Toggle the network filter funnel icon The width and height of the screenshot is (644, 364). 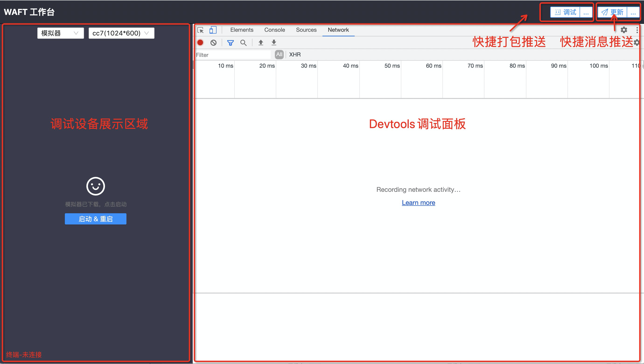pyautogui.click(x=230, y=43)
